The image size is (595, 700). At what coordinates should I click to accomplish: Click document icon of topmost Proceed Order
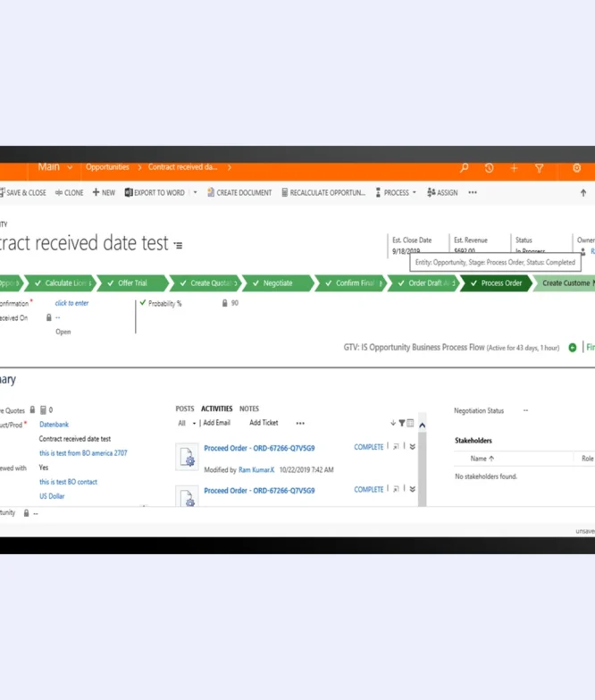[x=187, y=457]
